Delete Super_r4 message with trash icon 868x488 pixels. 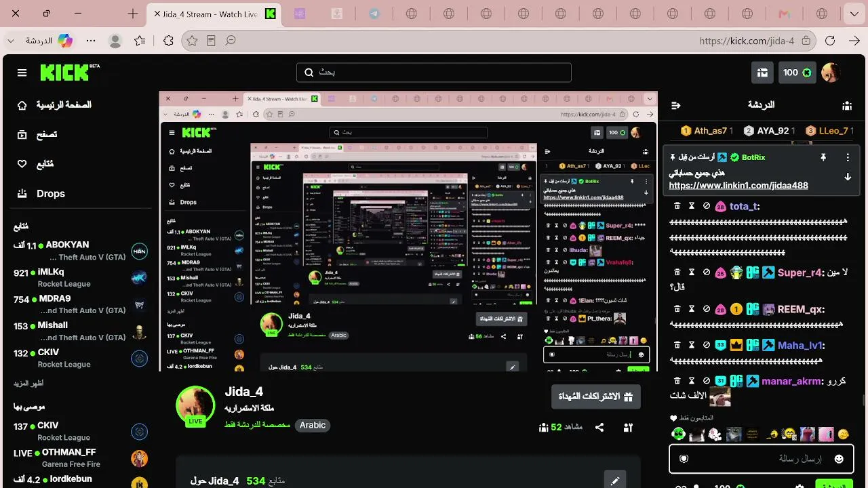click(x=677, y=272)
